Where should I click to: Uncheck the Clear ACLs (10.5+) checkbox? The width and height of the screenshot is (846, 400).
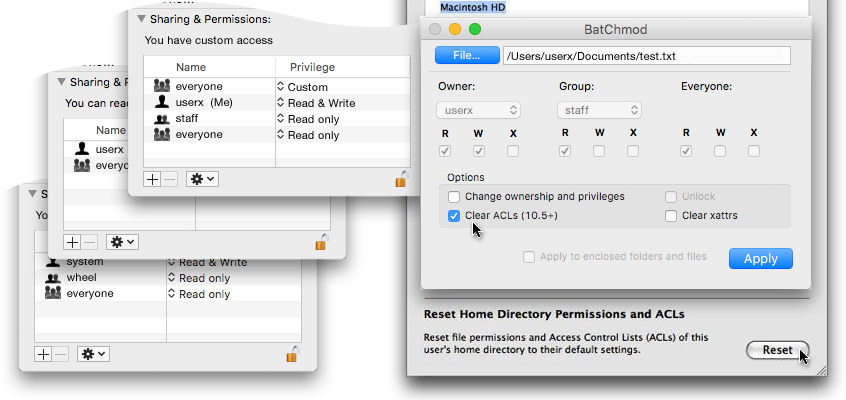click(454, 216)
